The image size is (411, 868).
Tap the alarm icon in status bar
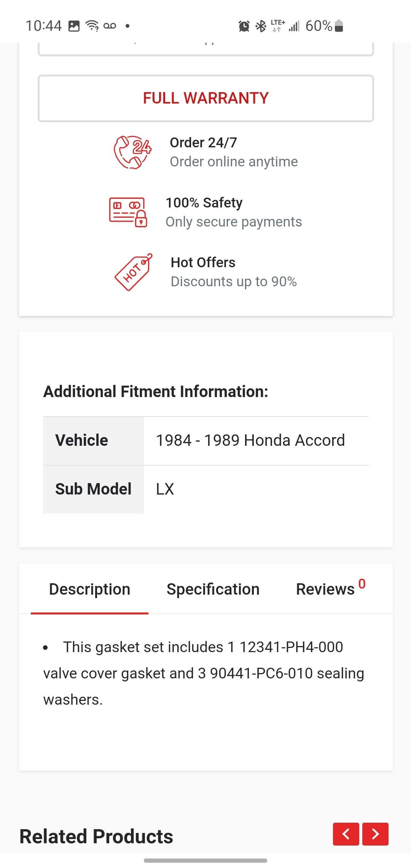[244, 26]
